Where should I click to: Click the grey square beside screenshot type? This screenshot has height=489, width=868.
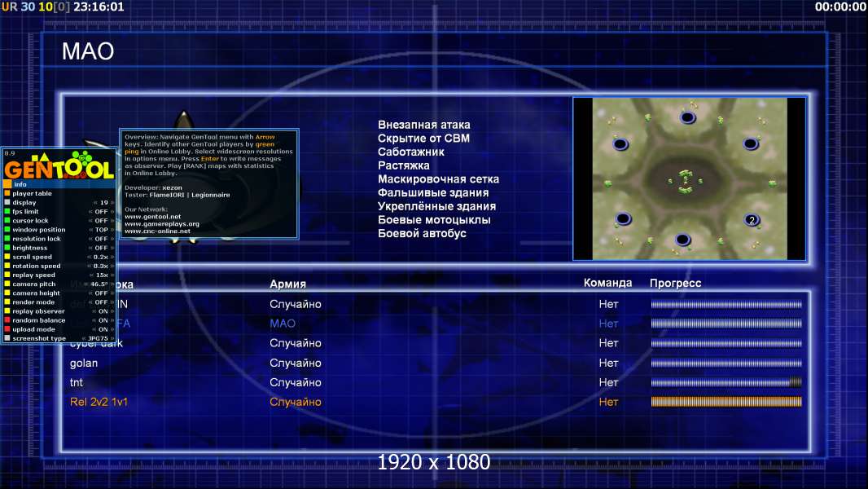point(7,337)
